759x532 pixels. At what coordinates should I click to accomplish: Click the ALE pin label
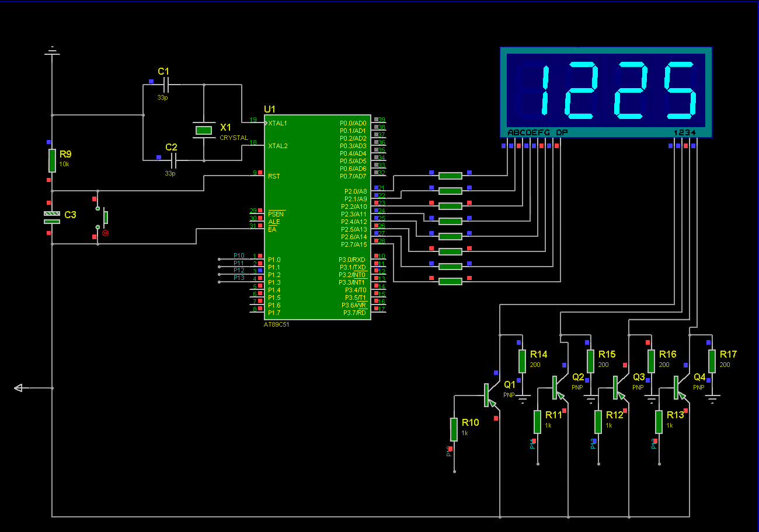pos(274,222)
